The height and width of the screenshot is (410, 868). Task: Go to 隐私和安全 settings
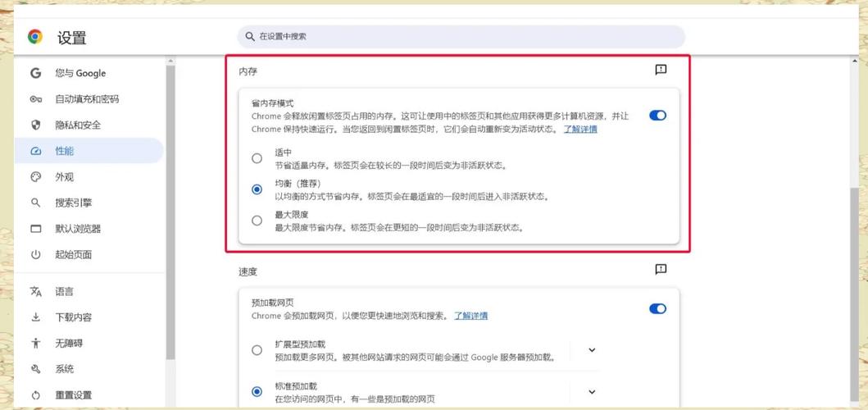[x=89, y=125]
